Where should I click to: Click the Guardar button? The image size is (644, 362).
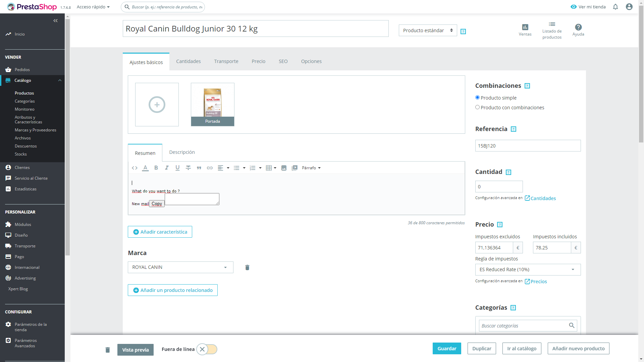[x=447, y=349]
